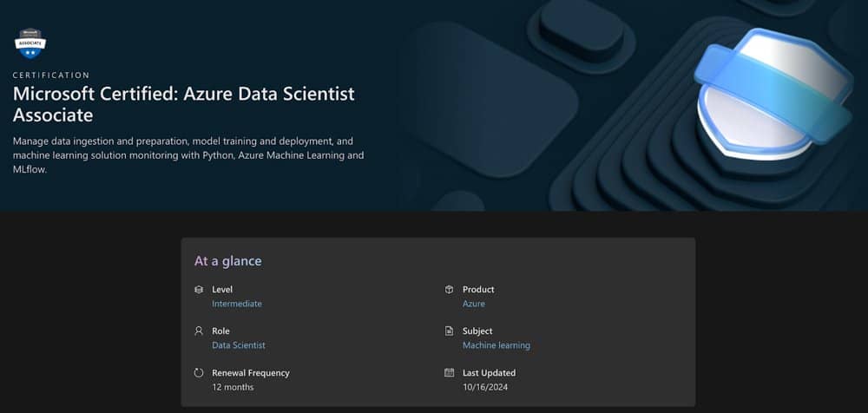Image resolution: width=868 pixels, height=413 pixels.
Task: Open the Intermediate level link
Action: (237, 304)
